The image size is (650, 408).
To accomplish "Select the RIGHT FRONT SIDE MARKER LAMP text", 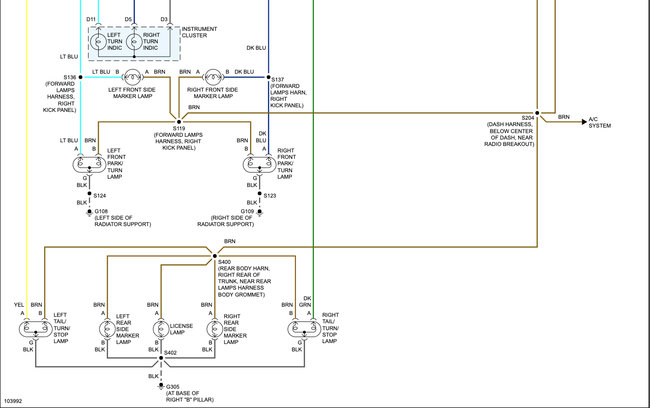I will tap(213, 93).
